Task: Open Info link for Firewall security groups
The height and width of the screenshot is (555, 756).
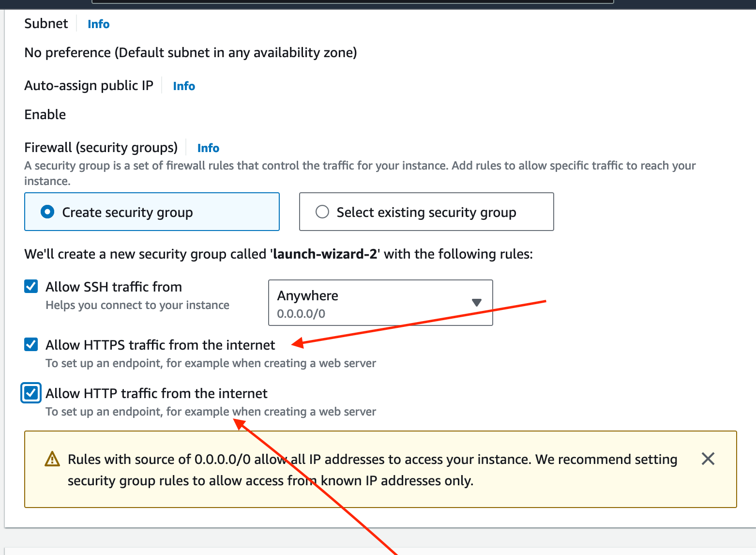Action: [x=208, y=148]
